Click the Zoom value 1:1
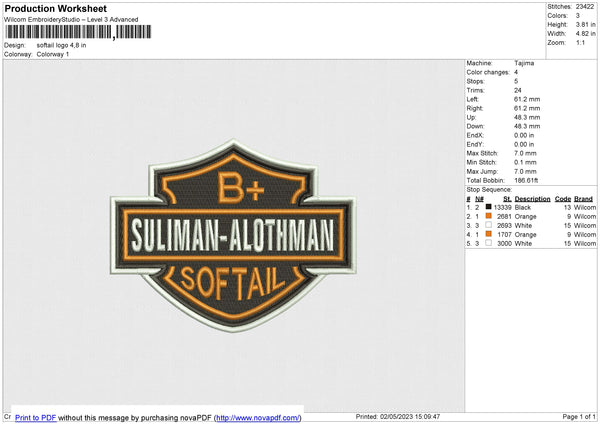This screenshot has height=424, width=600. coord(580,42)
